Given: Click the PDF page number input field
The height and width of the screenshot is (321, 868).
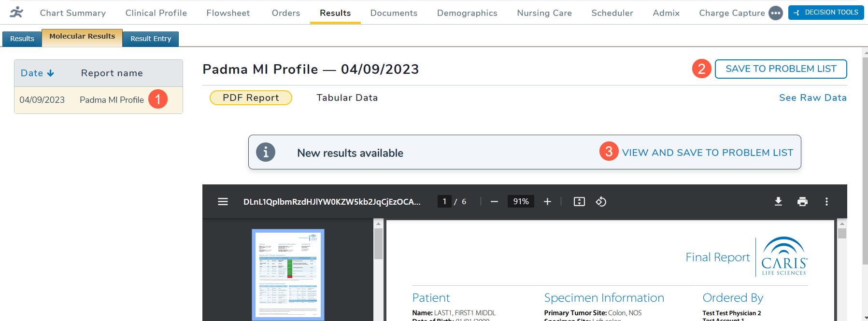Looking at the screenshot, I should coord(444,202).
